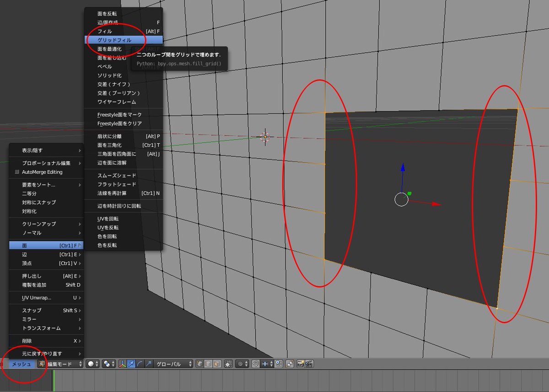Select 面を三角化 menu item
Image resolution: width=549 pixels, height=392 pixels.
[x=124, y=145]
